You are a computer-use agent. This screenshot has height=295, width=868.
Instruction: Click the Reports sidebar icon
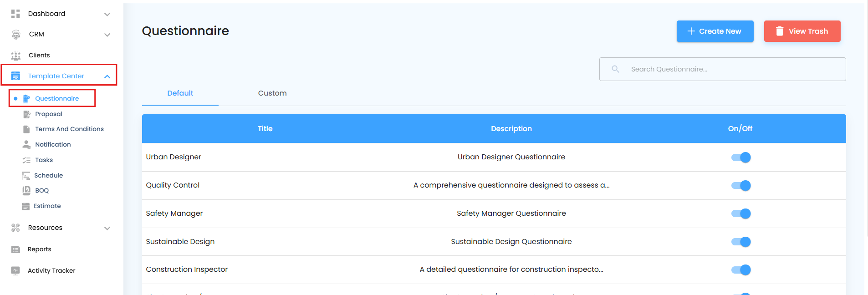(x=15, y=249)
